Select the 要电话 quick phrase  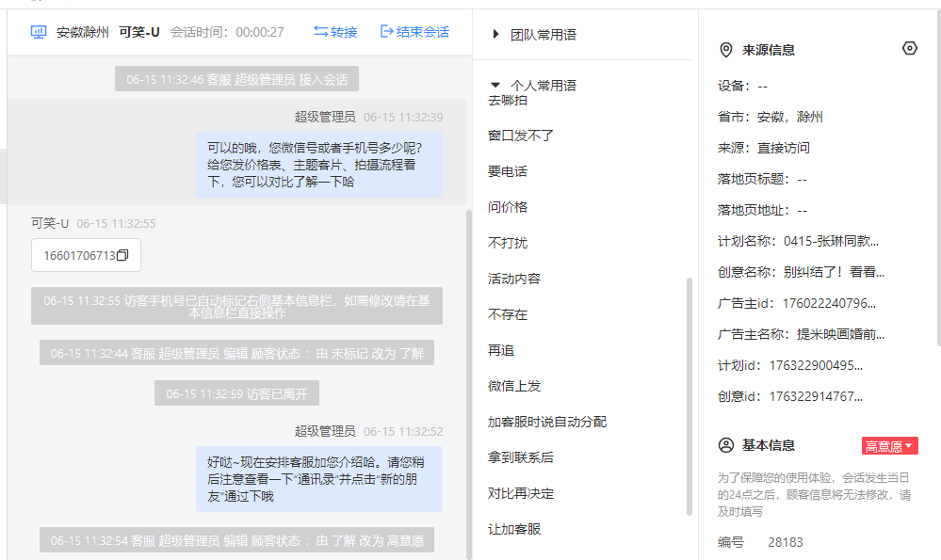(x=508, y=171)
